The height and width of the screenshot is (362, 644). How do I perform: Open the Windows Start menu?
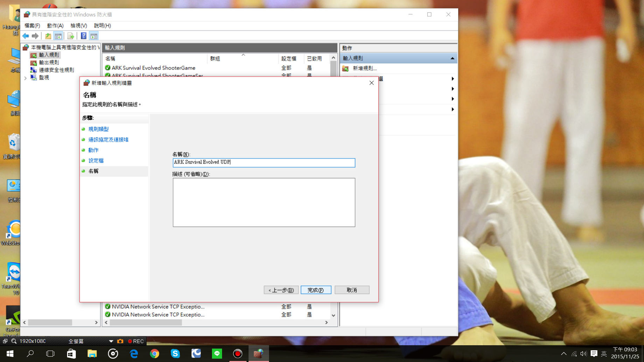tap(10, 354)
